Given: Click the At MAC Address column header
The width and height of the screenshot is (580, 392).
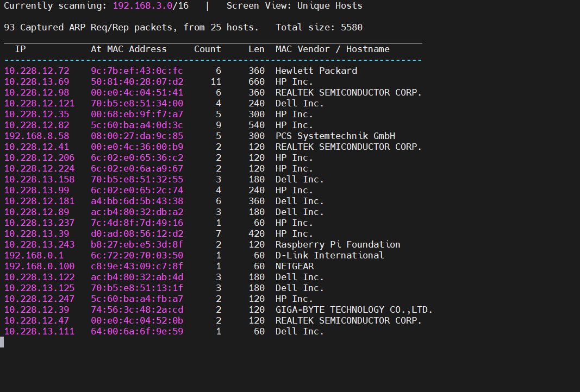Looking at the screenshot, I should (129, 49).
